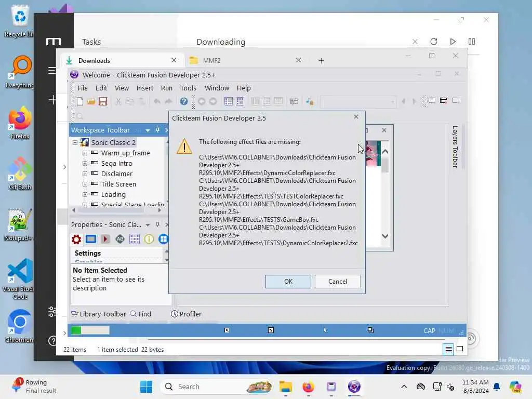Click the Windows Start button
Viewport: 532px width, 399px height.
coord(146,387)
